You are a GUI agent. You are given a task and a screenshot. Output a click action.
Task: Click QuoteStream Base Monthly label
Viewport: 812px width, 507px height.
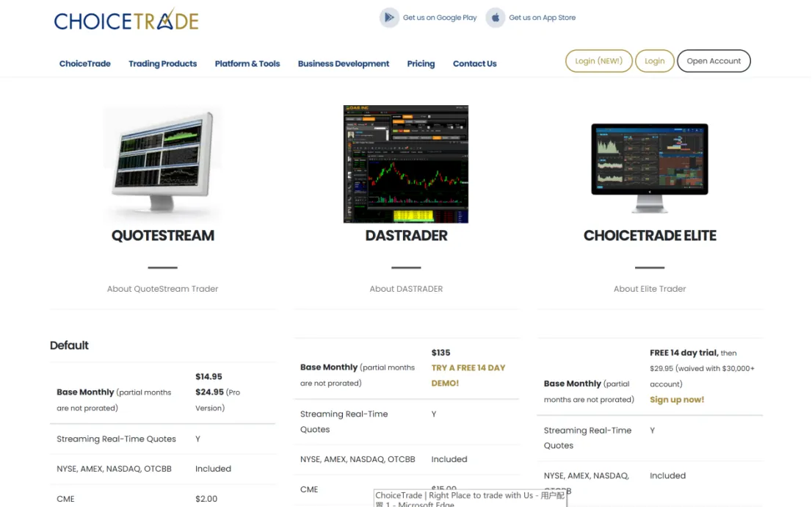(x=114, y=400)
